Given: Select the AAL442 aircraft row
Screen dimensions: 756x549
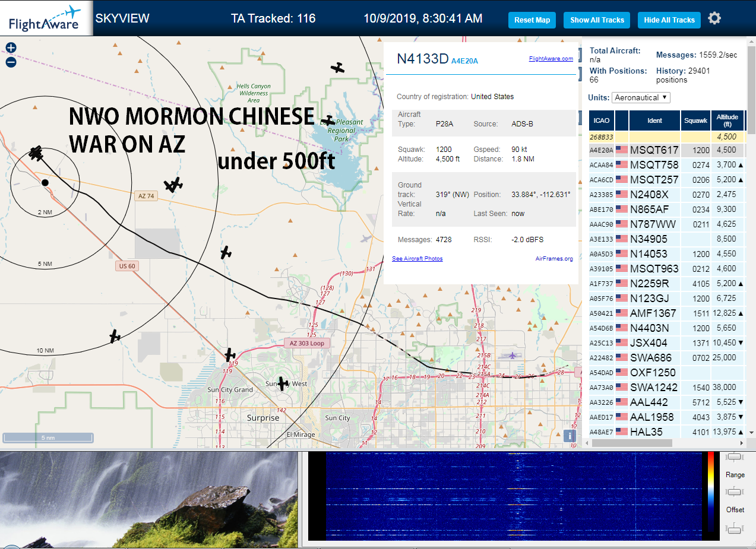Looking at the screenshot, I should (666, 402).
